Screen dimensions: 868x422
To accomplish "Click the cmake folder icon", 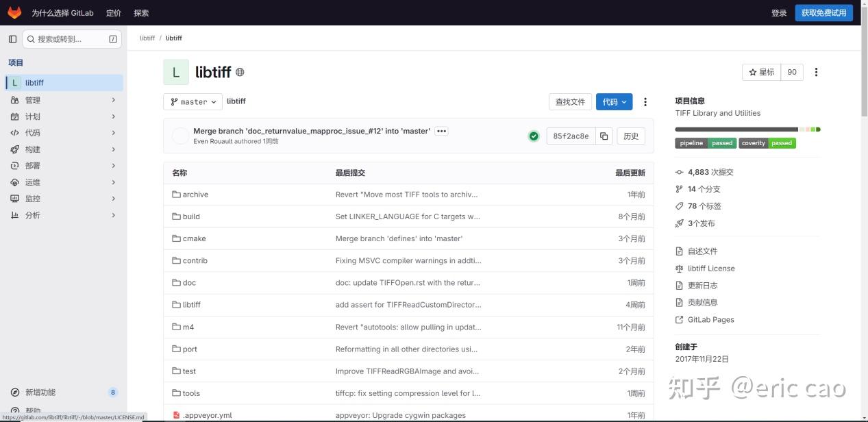I will coord(176,238).
